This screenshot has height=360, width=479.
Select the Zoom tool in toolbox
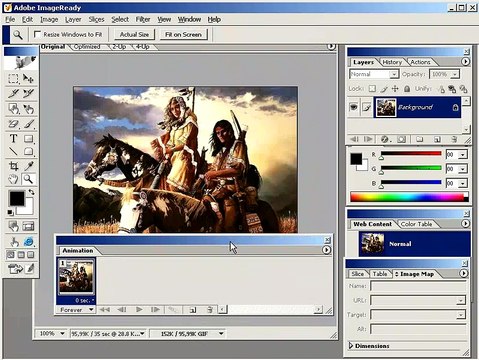point(28,179)
